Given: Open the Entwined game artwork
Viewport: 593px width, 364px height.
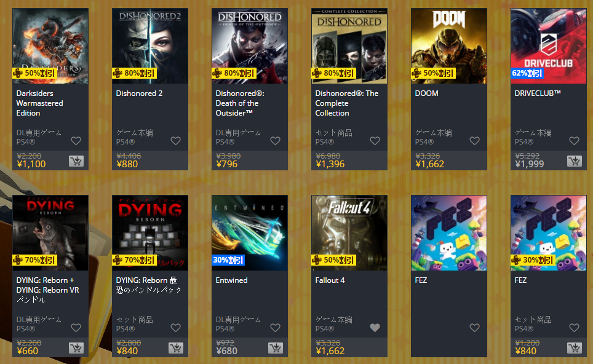Looking at the screenshot, I should point(250,233).
